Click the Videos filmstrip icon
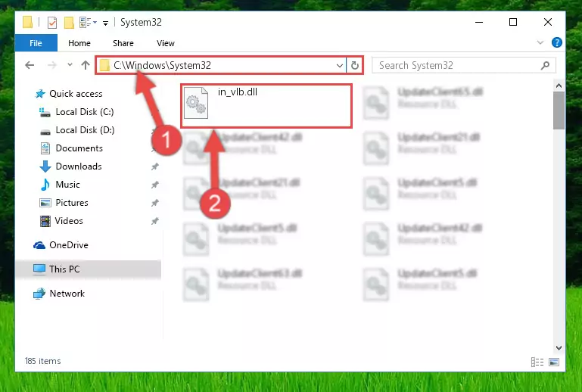The image size is (582, 392). (x=45, y=221)
